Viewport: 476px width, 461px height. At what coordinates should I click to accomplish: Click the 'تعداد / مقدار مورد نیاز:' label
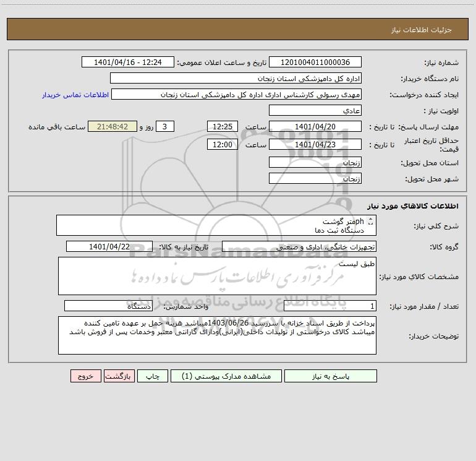tap(424, 306)
